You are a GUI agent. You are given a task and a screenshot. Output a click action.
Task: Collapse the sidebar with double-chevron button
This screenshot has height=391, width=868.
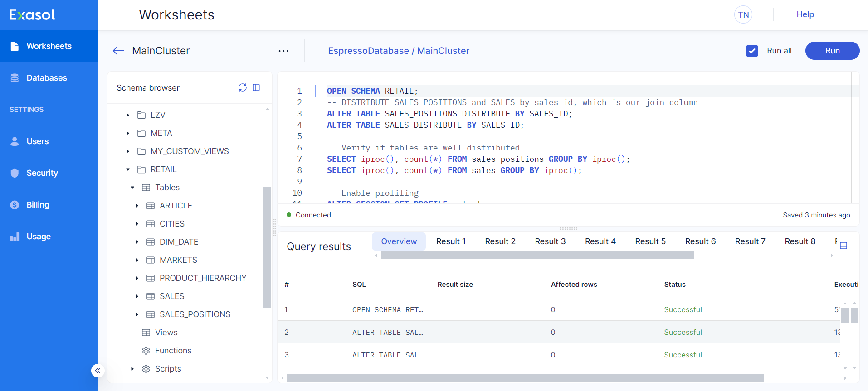pos(98,371)
